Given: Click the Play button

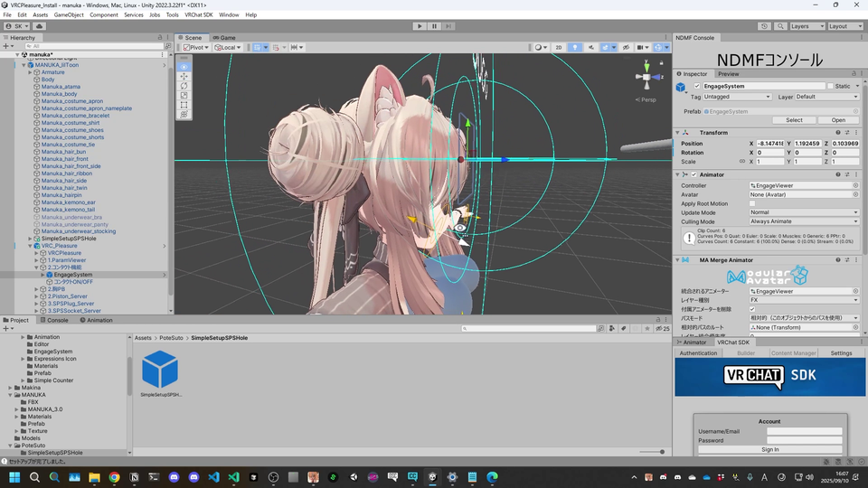Looking at the screenshot, I should tap(420, 26).
